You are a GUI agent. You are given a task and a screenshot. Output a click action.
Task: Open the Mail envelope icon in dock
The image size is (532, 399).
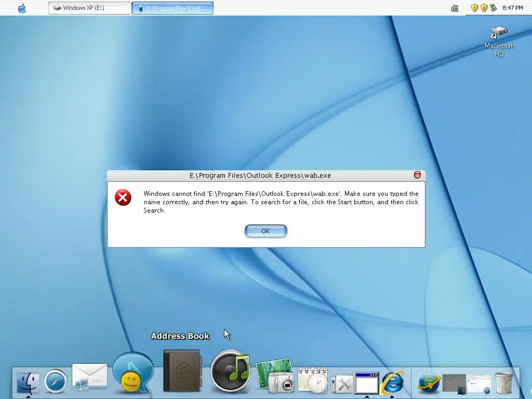pos(89,376)
